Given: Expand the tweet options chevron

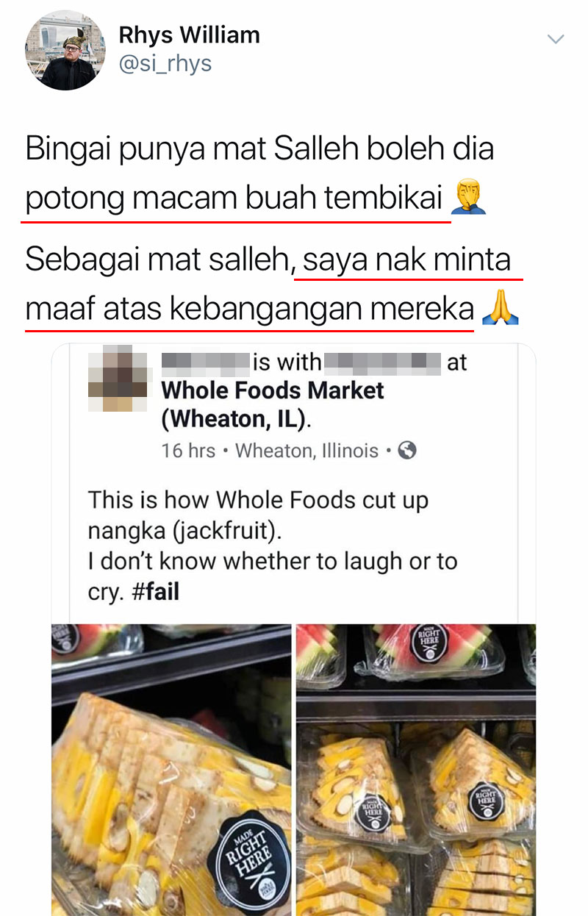Looking at the screenshot, I should (556, 38).
